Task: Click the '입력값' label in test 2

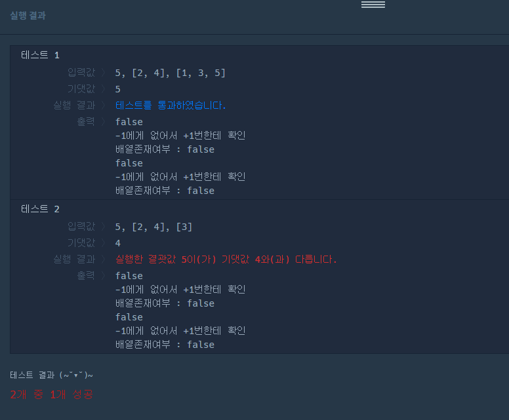Action: 81,226
